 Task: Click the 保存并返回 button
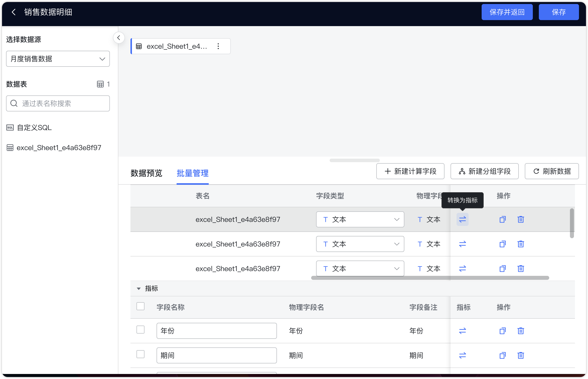507,12
